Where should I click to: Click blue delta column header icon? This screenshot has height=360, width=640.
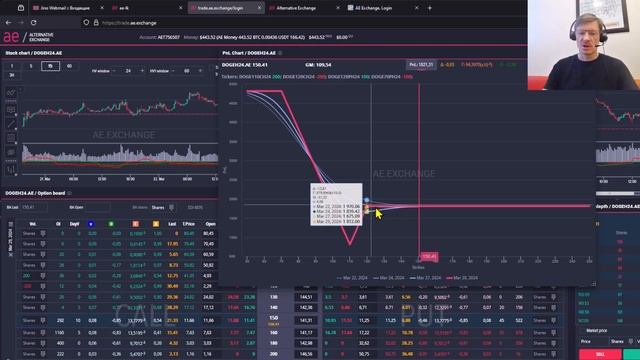point(91,224)
